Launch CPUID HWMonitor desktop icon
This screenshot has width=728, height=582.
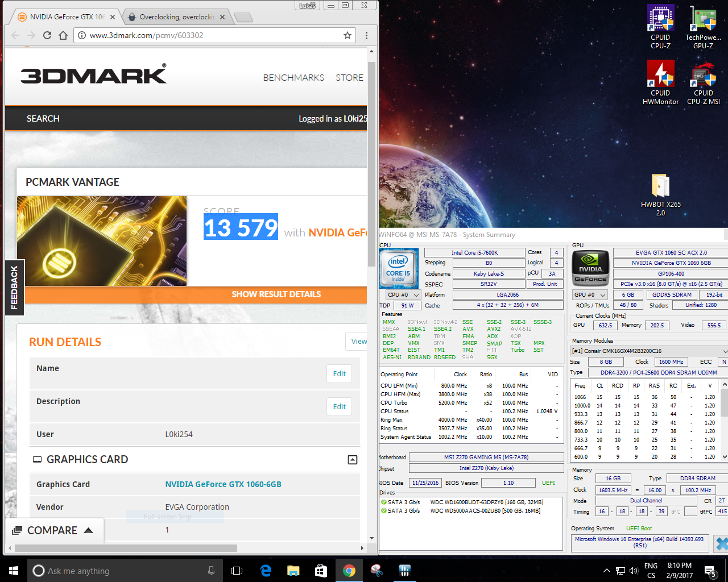pos(660,82)
